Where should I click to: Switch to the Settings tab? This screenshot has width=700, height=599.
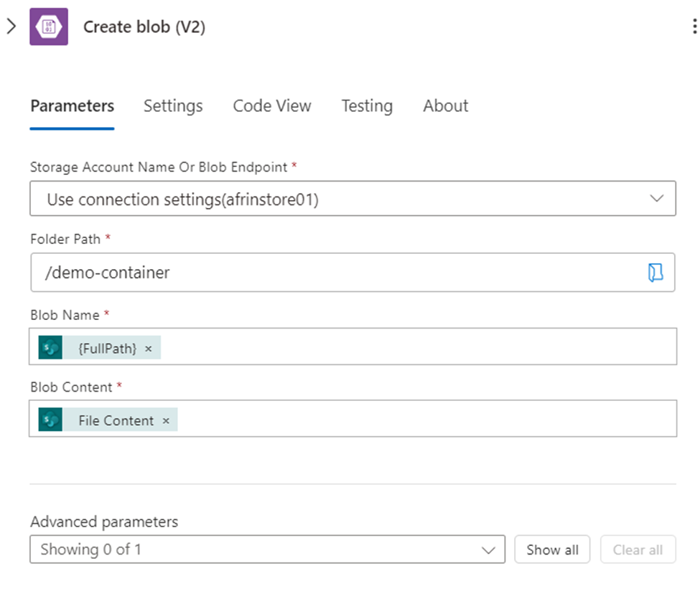tap(172, 105)
